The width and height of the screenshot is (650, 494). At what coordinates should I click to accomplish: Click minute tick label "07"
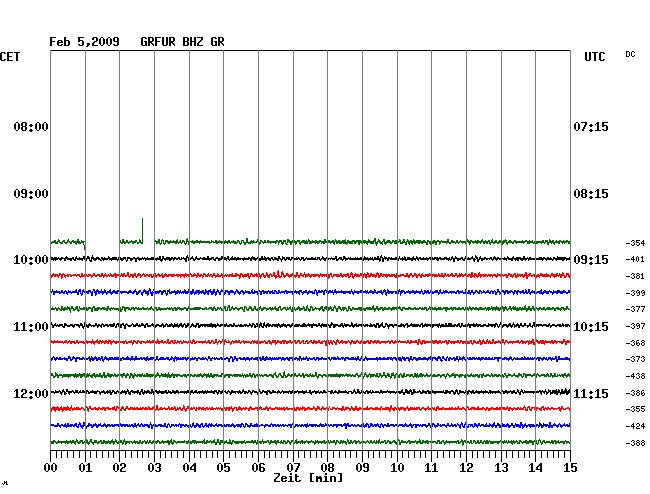293,468
